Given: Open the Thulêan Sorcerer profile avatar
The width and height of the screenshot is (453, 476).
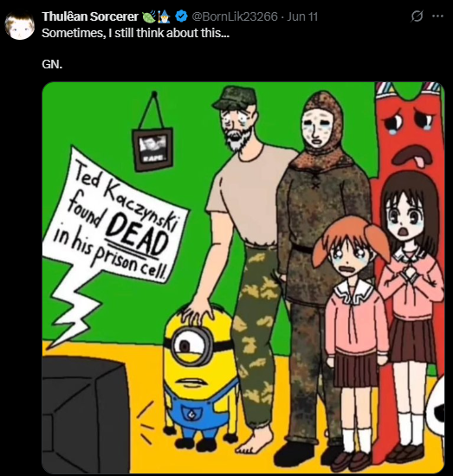Looking at the screenshot, I should pos(20,26).
